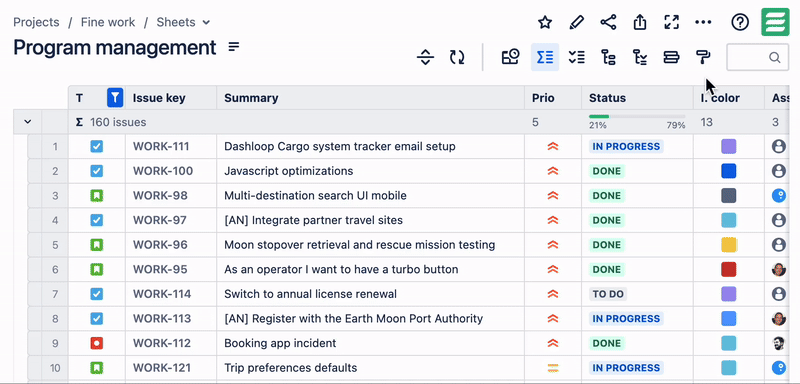Click the task type icon of WORK-111
This screenshot has width=800, height=384.
pyautogui.click(x=96, y=146)
